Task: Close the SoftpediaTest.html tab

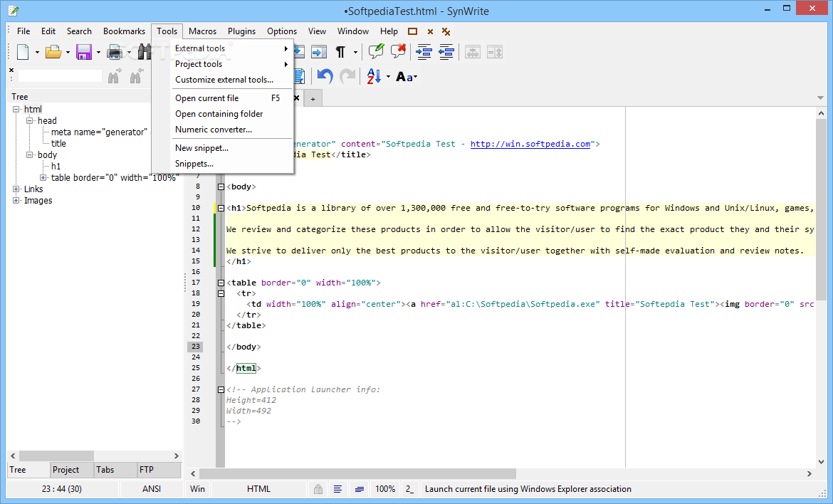Action: 296,98
